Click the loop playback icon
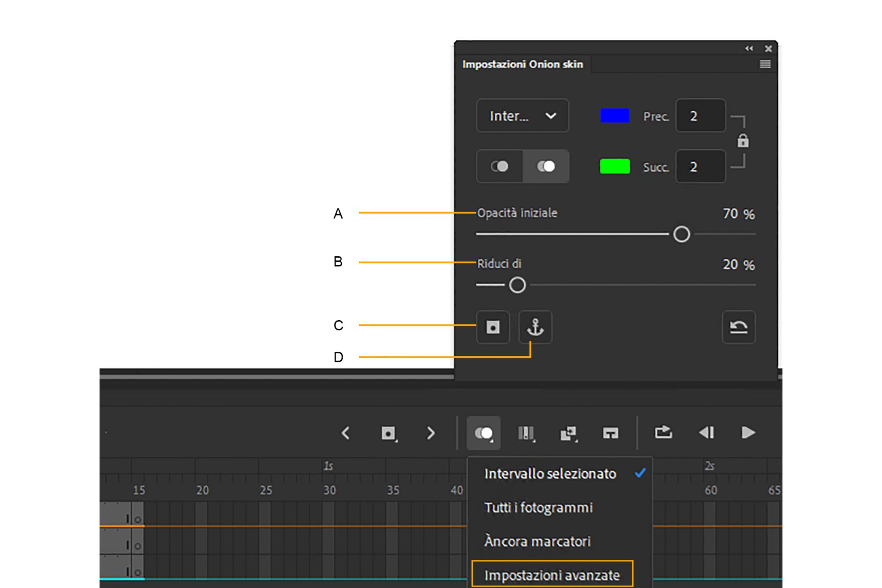The width and height of the screenshot is (882, 588). 663,433
